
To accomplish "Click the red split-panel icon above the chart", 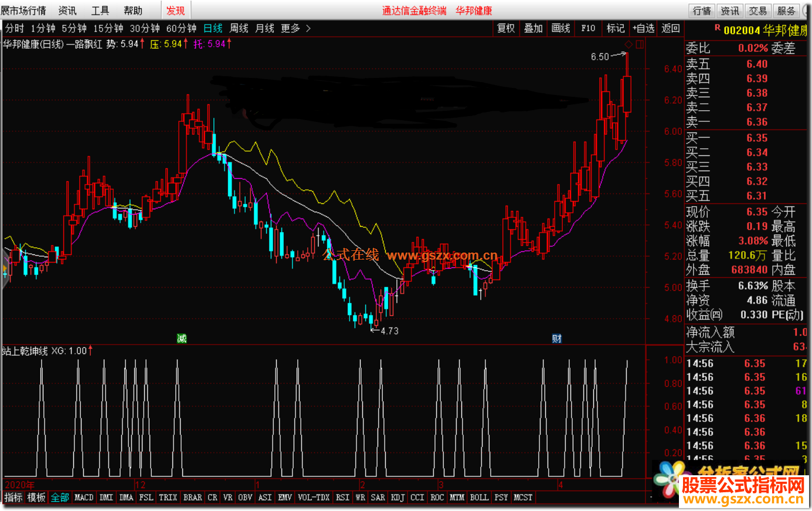I will point(640,45).
